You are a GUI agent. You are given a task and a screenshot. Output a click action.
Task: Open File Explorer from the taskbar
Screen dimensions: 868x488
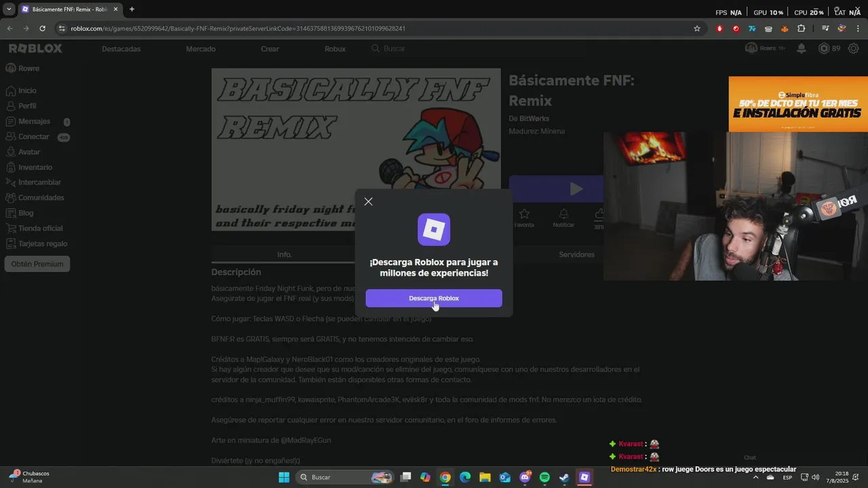pyautogui.click(x=485, y=477)
